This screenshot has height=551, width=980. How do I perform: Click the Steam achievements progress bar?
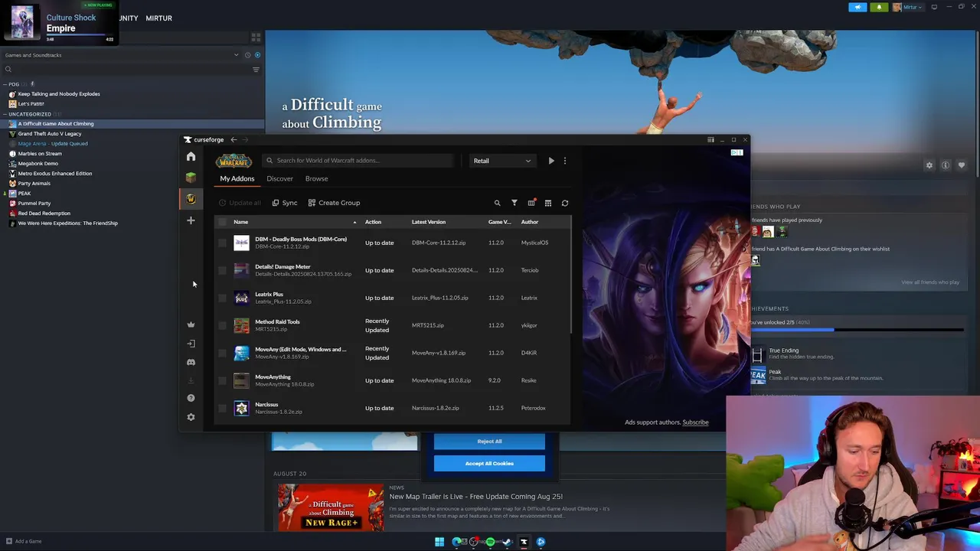(x=857, y=331)
